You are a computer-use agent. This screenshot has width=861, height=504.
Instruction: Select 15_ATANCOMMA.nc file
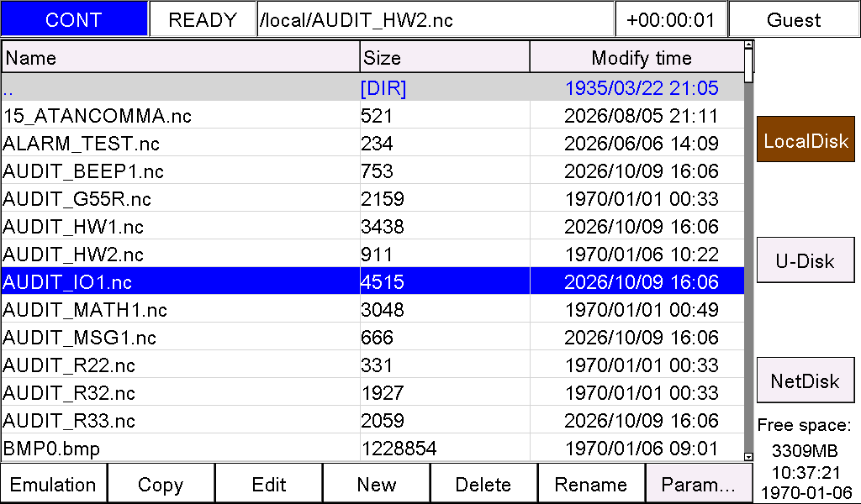tap(372, 115)
